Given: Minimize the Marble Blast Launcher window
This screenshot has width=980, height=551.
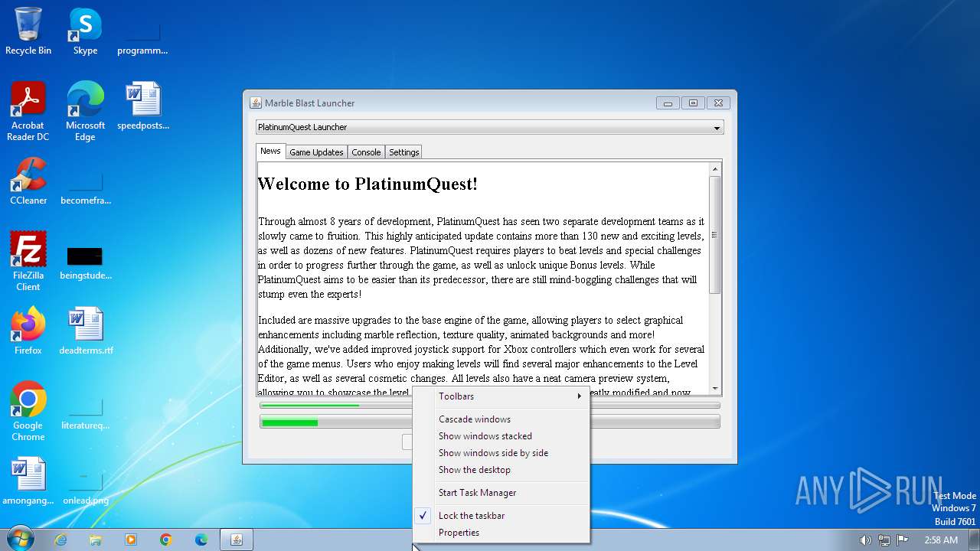Looking at the screenshot, I should (x=668, y=103).
